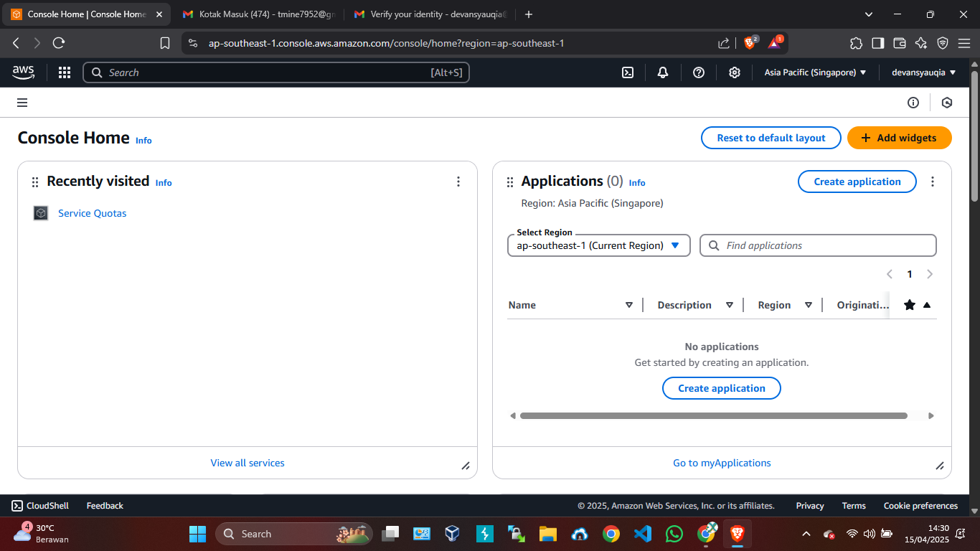Click the sort triangle beside the star
Image resolution: width=980 pixels, height=551 pixels.
click(927, 305)
